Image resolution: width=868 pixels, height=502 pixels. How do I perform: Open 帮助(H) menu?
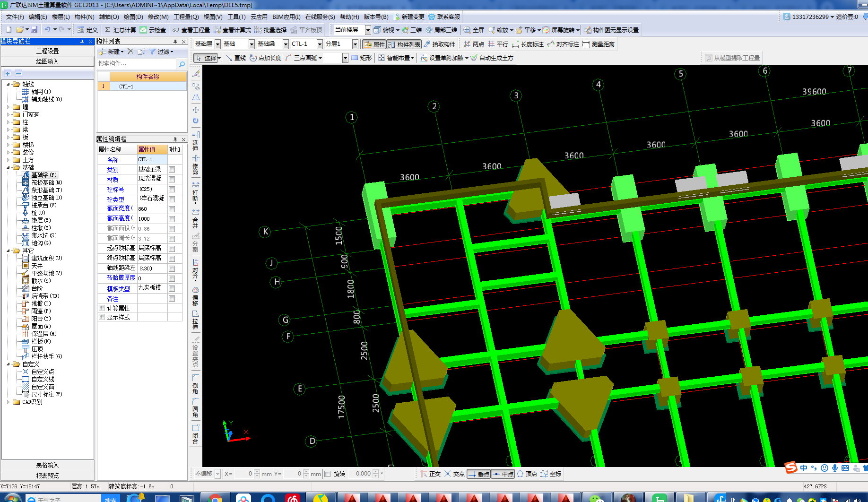(349, 17)
